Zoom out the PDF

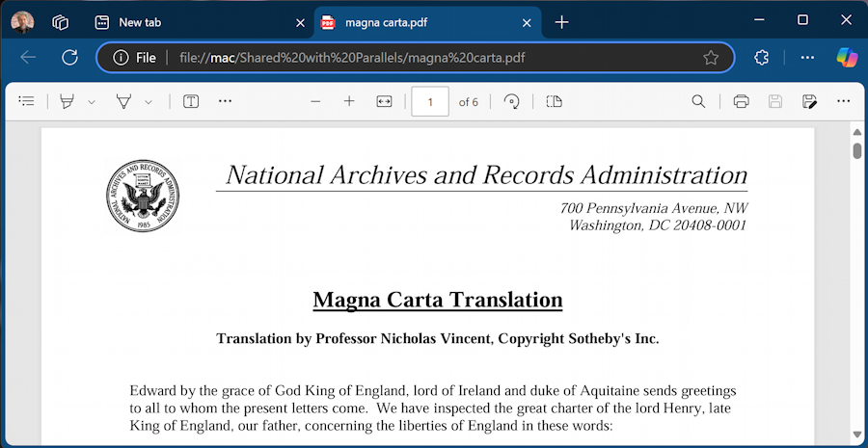[x=315, y=101]
